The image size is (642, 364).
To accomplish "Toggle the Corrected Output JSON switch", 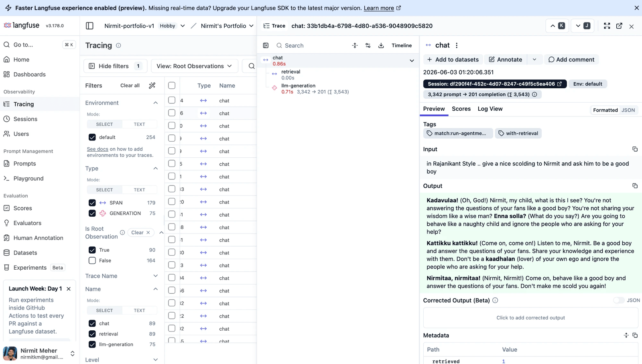I will [619, 300].
